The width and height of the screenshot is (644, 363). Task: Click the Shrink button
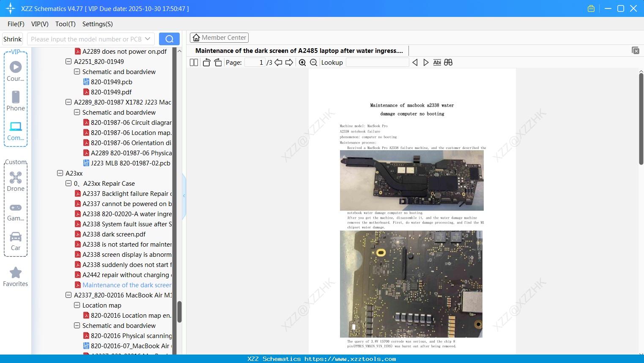click(x=13, y=39)
